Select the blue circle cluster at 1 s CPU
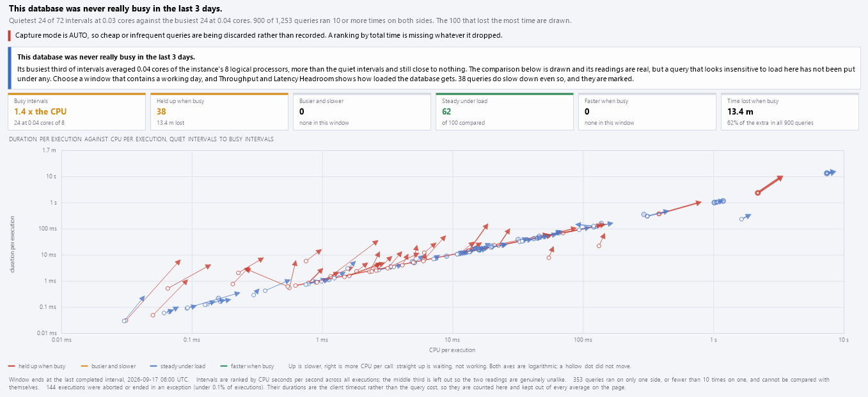Image resolution: width=868 pixels, height=397 pixels. point(718,202)
